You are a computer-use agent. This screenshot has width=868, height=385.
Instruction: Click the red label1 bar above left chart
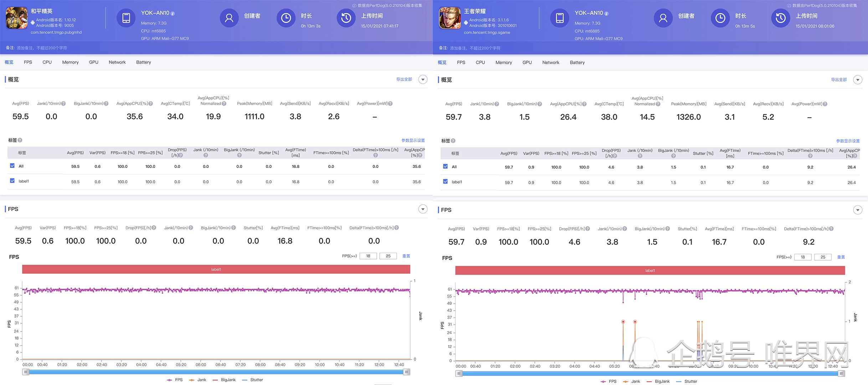[216, 269]
